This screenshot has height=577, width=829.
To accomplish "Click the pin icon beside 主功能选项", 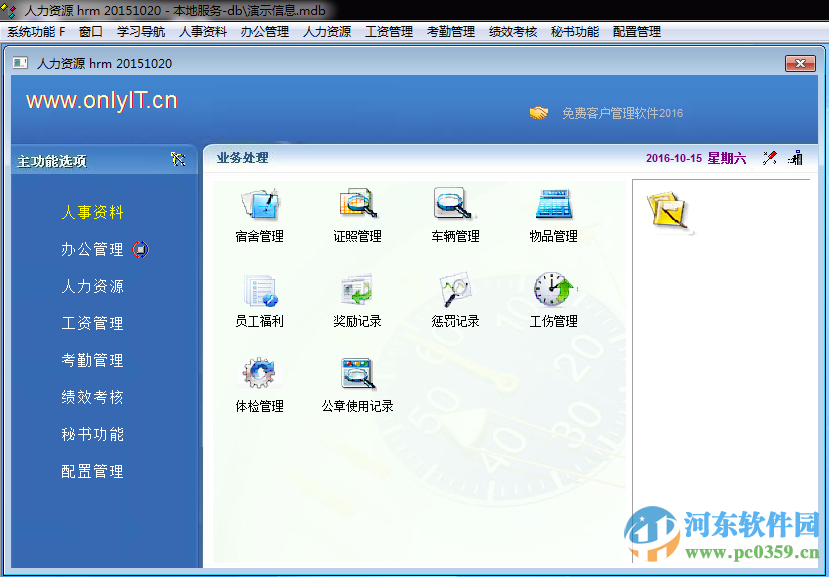I will (x=179, y=159).
